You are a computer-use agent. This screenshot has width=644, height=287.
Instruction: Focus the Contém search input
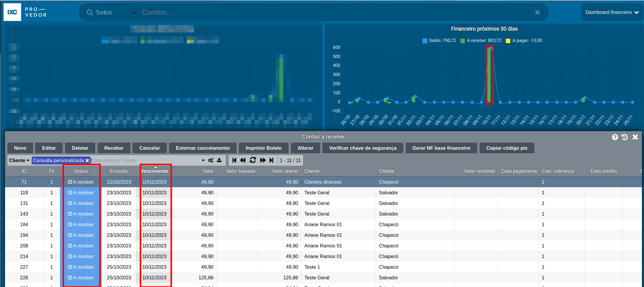point(334,12)
